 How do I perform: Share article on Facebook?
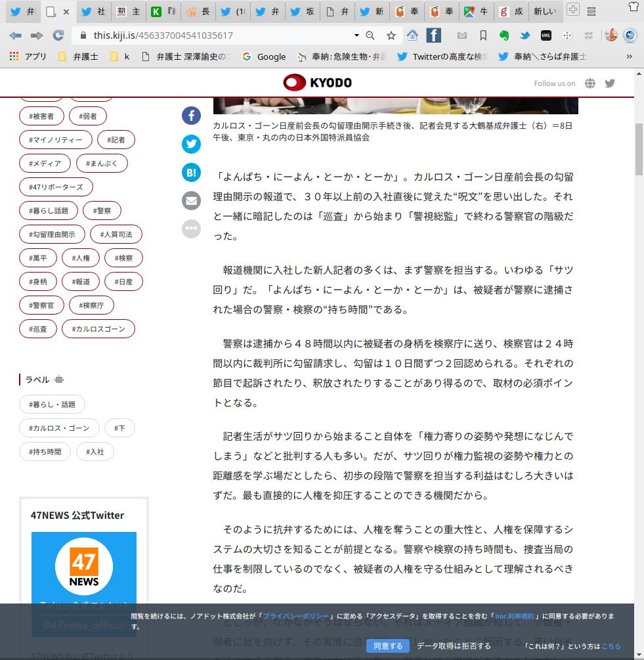(191, 116)
